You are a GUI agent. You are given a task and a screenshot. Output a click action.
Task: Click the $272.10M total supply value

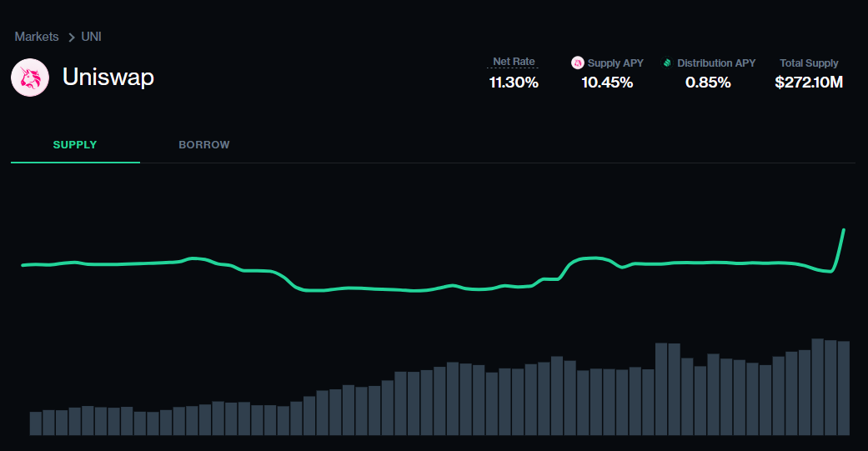pyautogui.click(x=809, y=83)
